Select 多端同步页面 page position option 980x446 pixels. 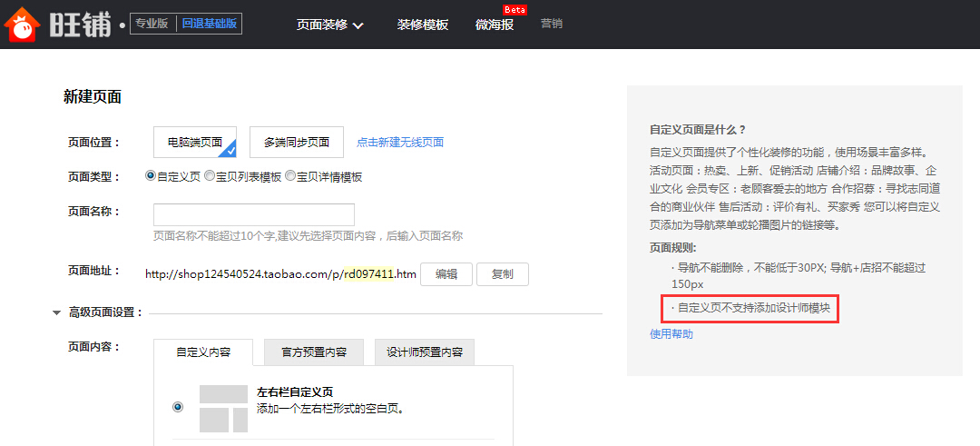point(296,142)
